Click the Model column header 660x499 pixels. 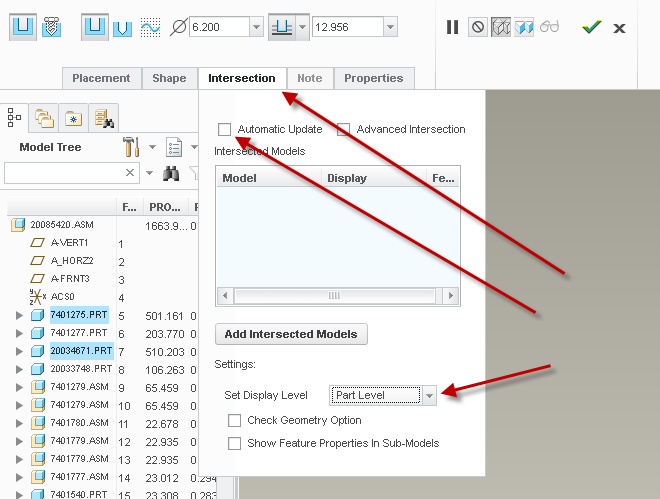pos(269,178)
